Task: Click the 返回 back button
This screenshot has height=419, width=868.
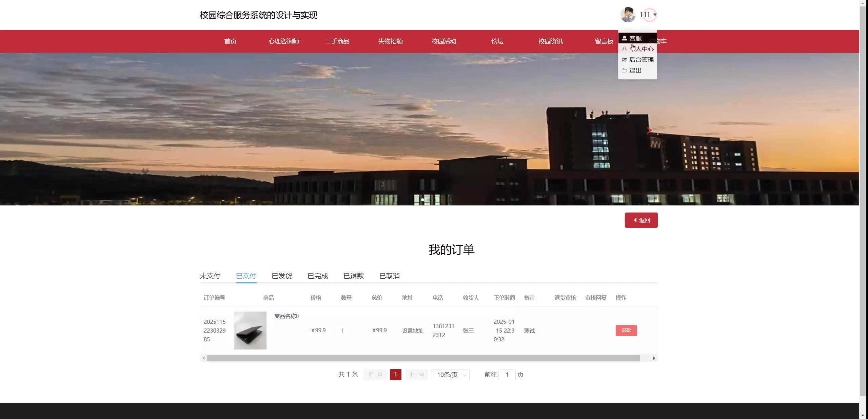Action: point(641,220)
